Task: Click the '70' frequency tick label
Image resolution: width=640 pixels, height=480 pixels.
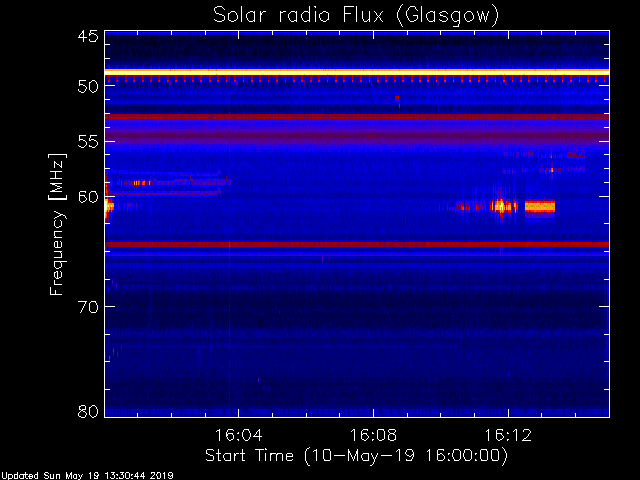Action: [x=88, y=307]
